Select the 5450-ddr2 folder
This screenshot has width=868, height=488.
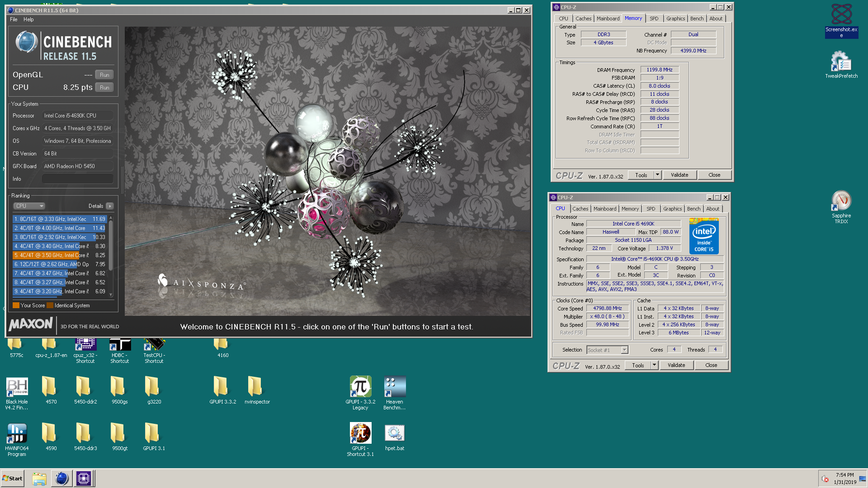click(x=85, y=389)
